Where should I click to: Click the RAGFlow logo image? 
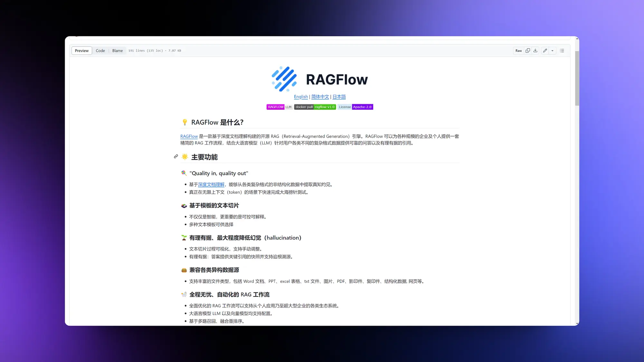coord(319,79)
